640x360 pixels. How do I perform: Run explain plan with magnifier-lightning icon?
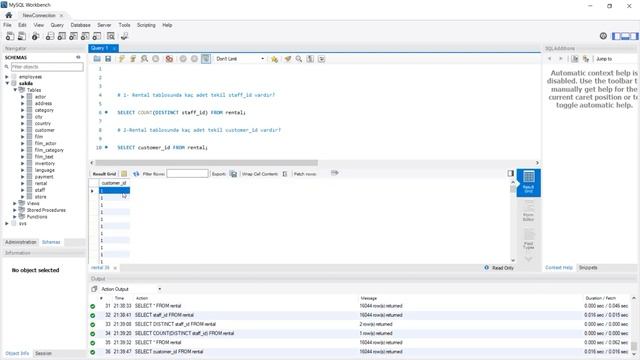click(x=144, y=59)
